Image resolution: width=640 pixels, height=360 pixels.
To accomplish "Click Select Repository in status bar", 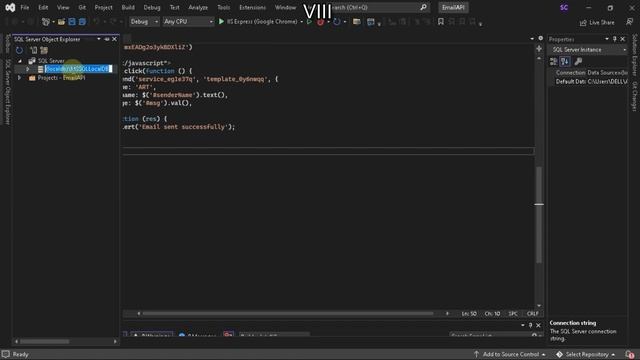I will (x=586, y=354).
